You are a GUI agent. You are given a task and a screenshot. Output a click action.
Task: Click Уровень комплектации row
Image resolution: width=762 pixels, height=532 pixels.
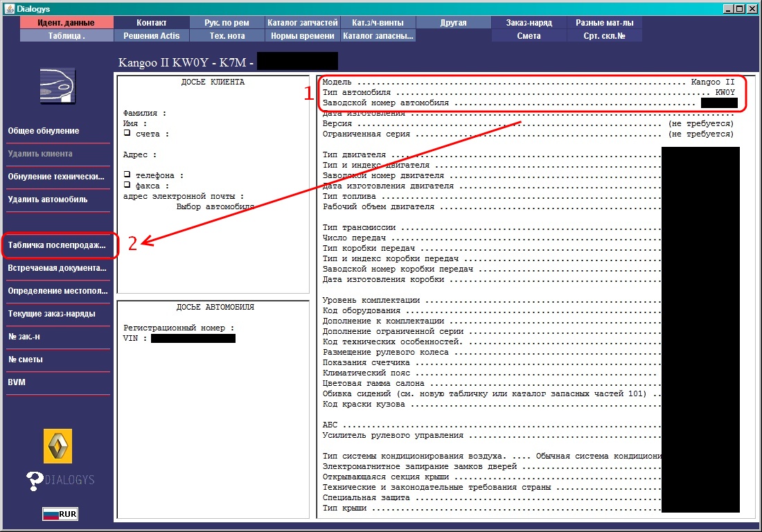492,300
